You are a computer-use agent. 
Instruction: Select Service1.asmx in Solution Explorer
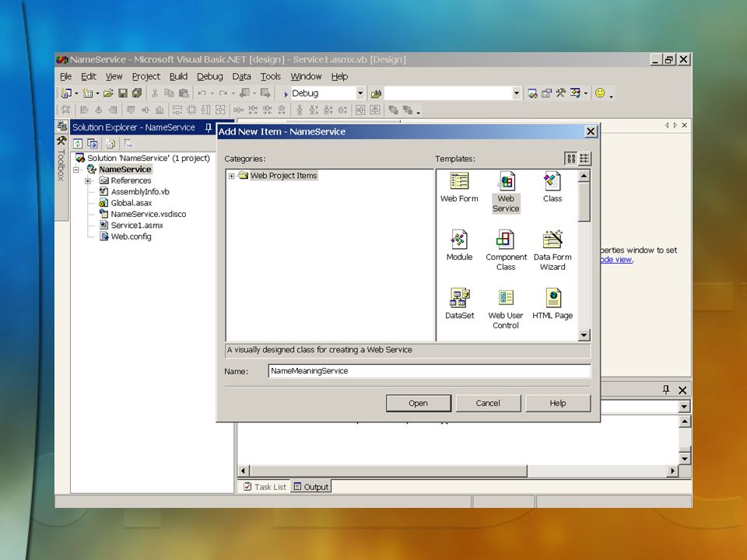tap(137, 226)
